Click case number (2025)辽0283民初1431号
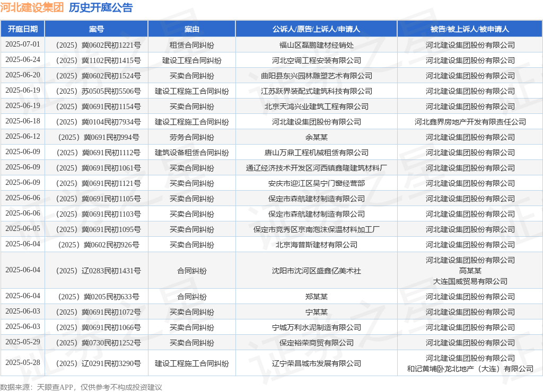Image resolution: width=543 pixels, height=392 pixels. [x=98, y=271]
